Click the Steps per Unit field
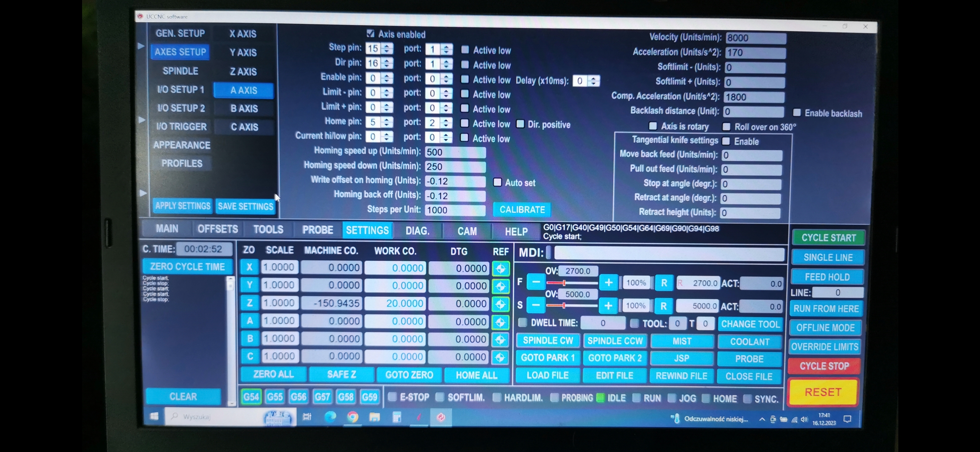The width and height of the screenshot is (980, 452). coord(455,210)
